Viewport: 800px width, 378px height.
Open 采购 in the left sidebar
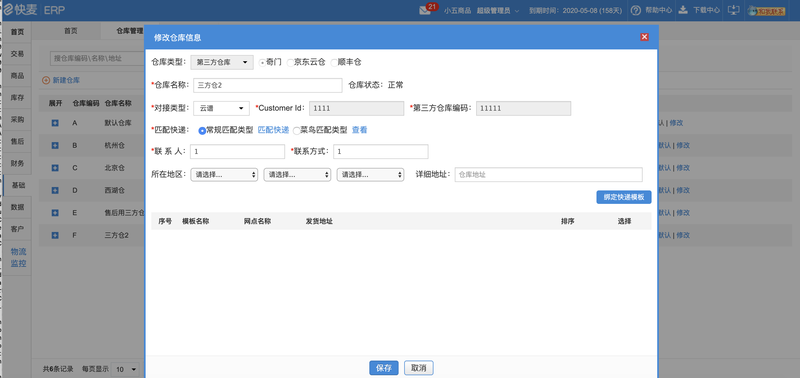pos(17,119)
